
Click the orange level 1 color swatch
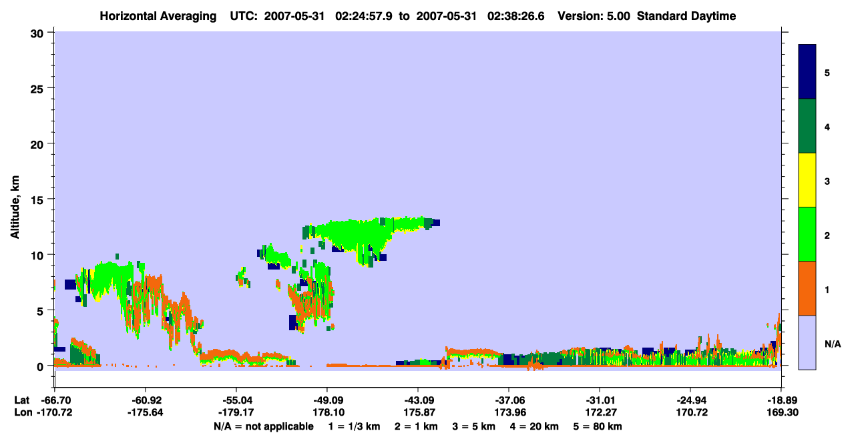807,288
